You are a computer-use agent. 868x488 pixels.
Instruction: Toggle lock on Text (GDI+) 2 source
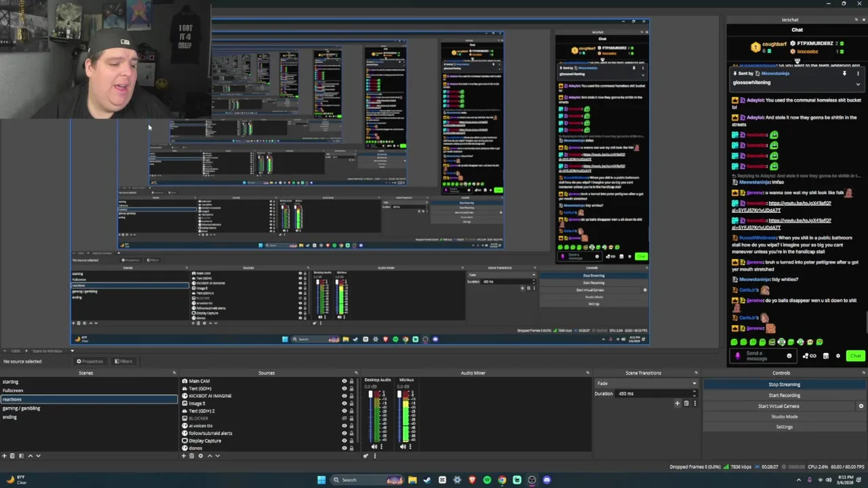tap(351, 411)
